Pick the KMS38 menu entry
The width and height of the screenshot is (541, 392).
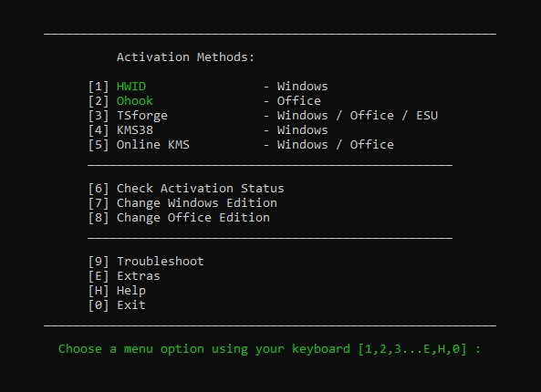135,130
